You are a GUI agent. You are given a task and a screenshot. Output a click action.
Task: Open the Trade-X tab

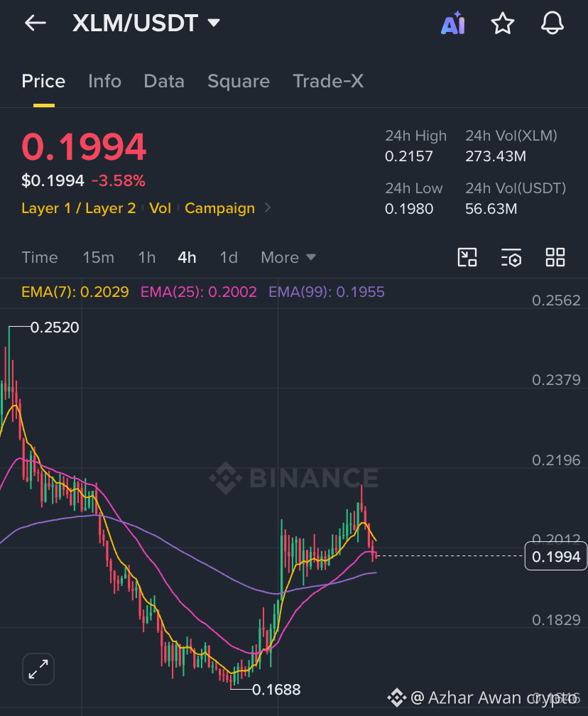pos(328,81)
